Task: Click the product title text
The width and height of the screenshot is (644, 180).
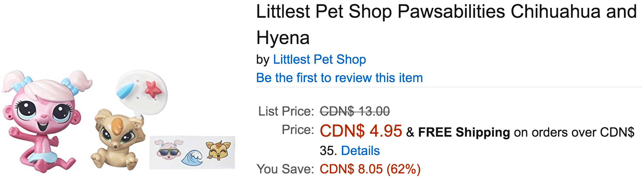Action: click(446, 24)
